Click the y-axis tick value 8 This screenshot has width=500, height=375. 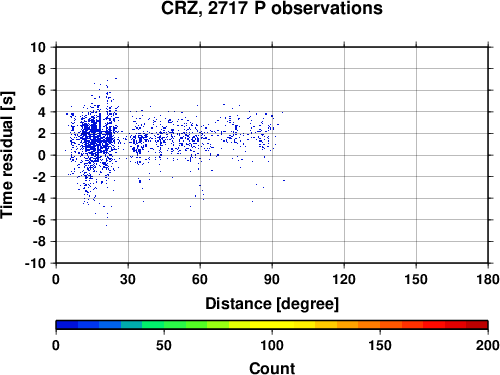42,69
